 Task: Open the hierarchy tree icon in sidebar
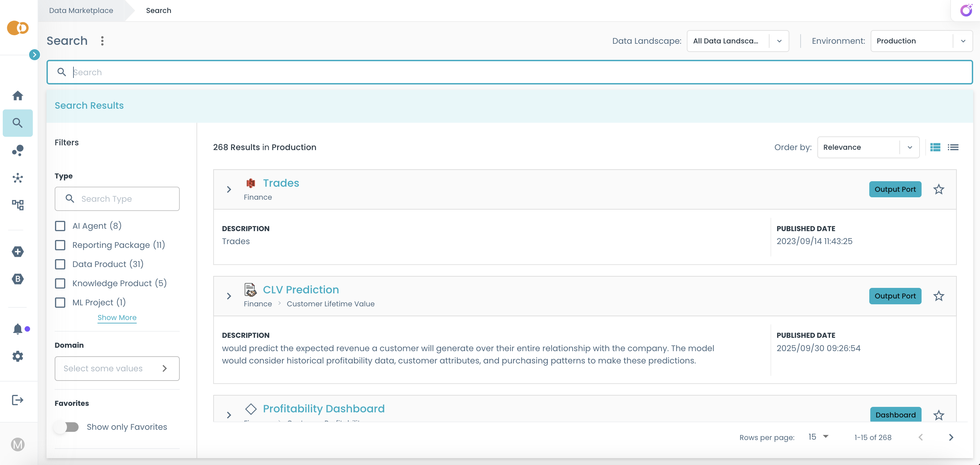(x=17, y=205)
